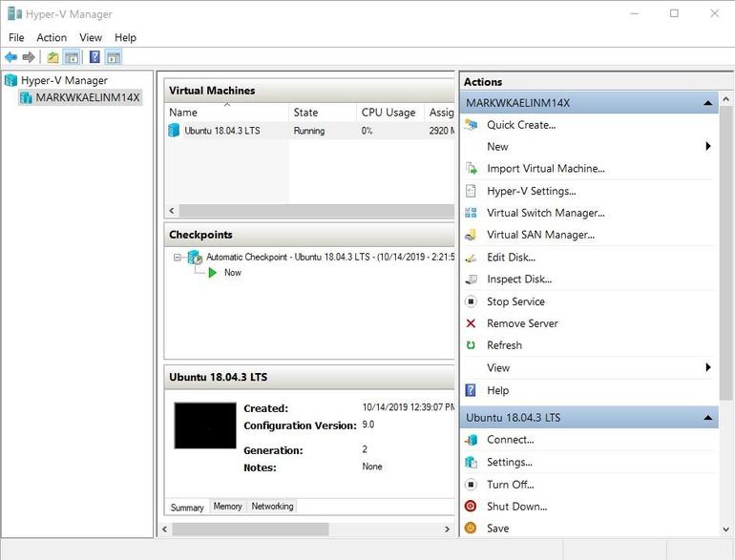Click the Actions pane vertical scrollbar thumb

(x=725, y=253)
